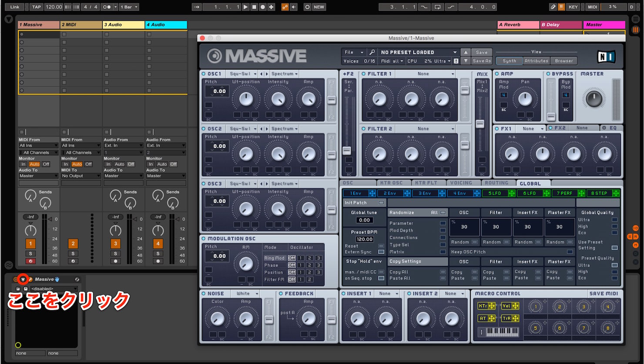Toggle the Follow arrow icon in transport
Image resolution: width=644 pixels, height=364 pixels.
(196, 7)
